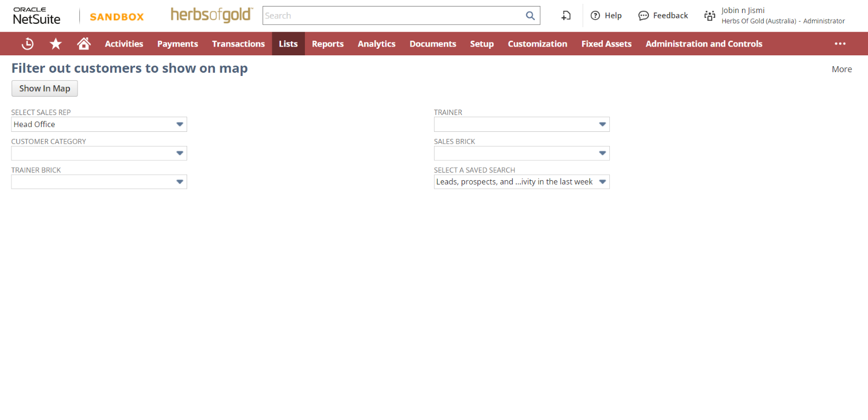Open the Recent Records clock icon
Image resolution: width=868 pixels, height=420 pixels.
[x=27, y=44]
